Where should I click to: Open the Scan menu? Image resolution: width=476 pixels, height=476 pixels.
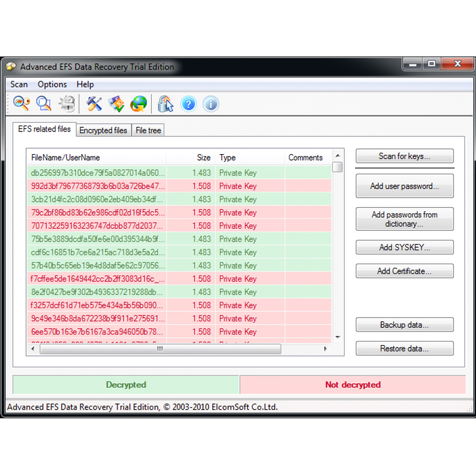pos(19,84)
